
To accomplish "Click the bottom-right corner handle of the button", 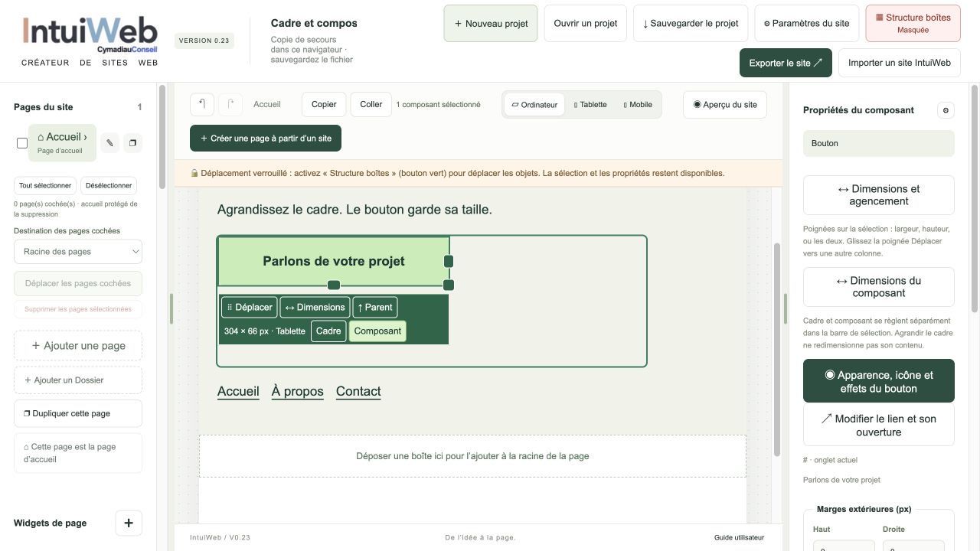I will 449,285.
